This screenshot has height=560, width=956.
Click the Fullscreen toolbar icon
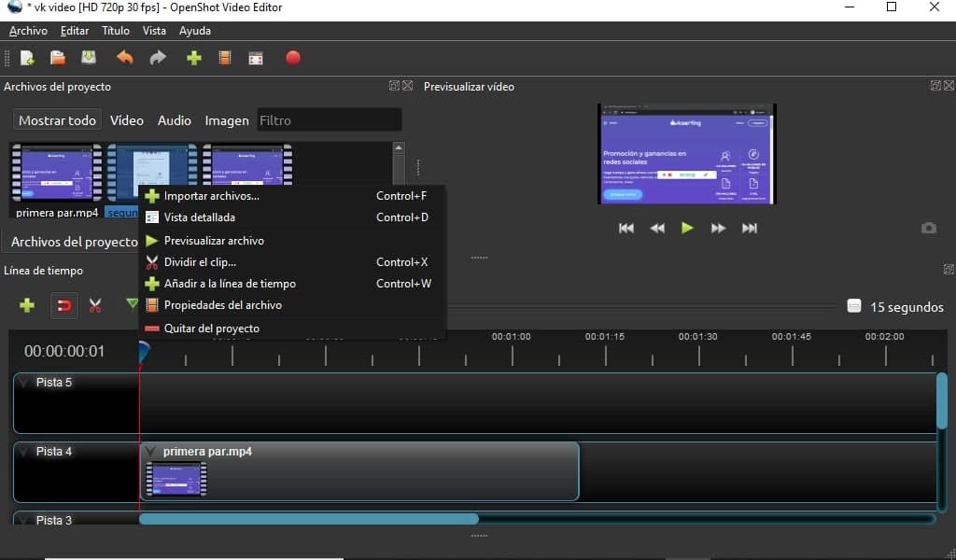tap(256, 58)
